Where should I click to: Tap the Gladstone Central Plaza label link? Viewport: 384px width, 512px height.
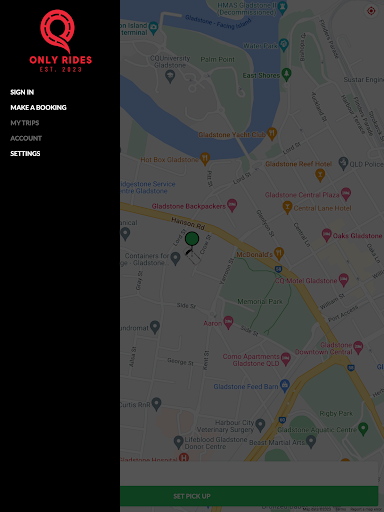tap(302, 195)
